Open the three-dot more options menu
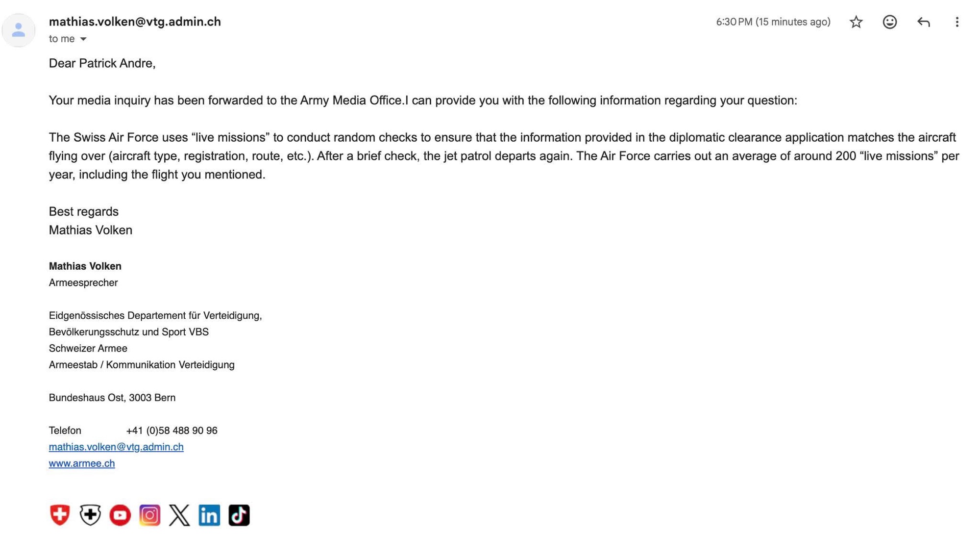 pyautogui.click(x=956, y=22)
